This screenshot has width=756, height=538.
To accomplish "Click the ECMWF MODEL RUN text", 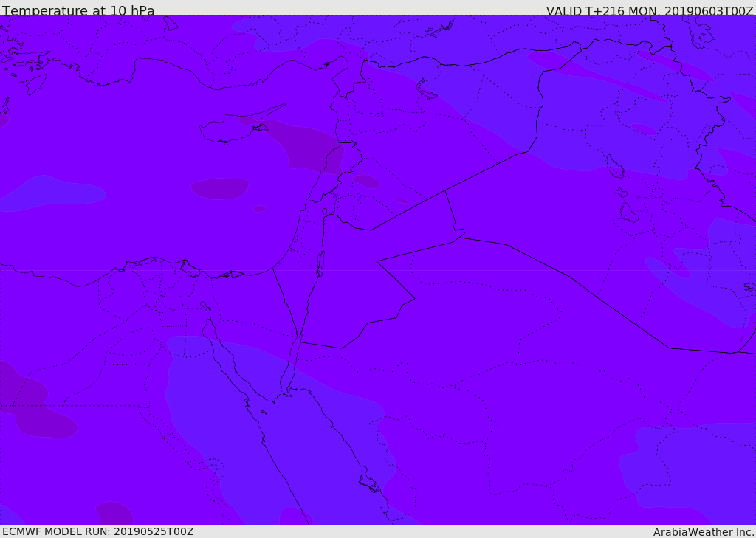I will click(97, 531).
